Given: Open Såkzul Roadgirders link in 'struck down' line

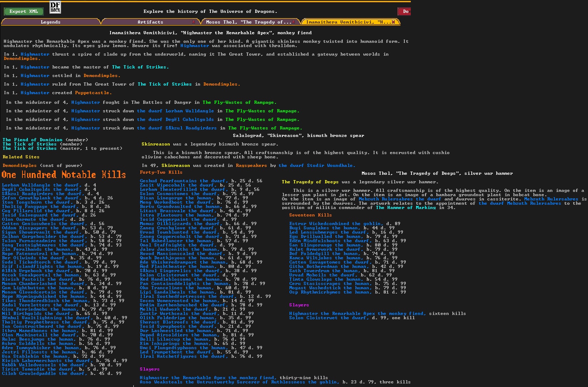Looking at the screenshot, I should (x=177, y=128).
